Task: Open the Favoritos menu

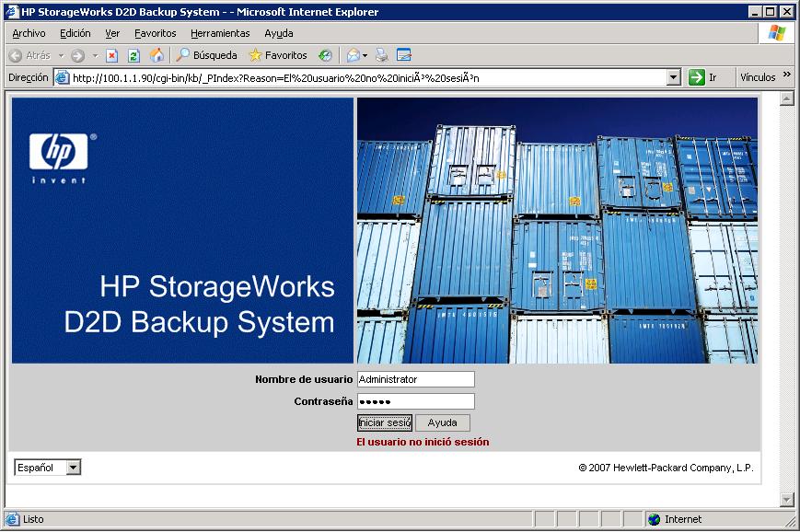Action: (x=155, y=33)
